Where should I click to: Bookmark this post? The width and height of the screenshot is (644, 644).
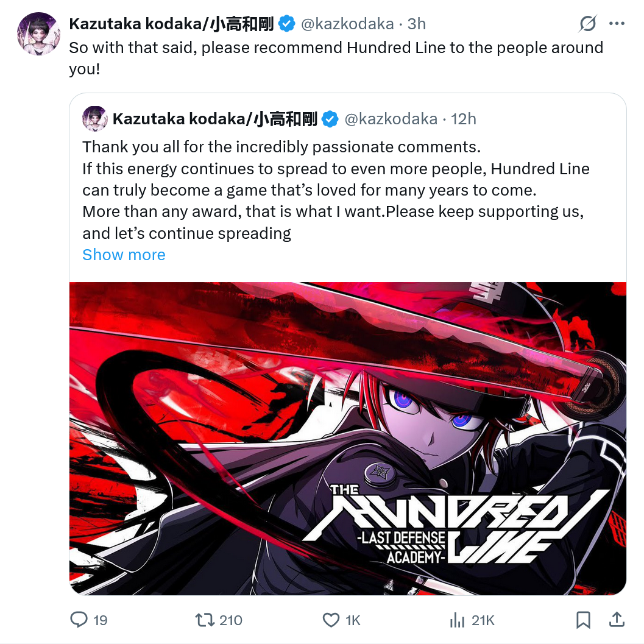(583, 620)
